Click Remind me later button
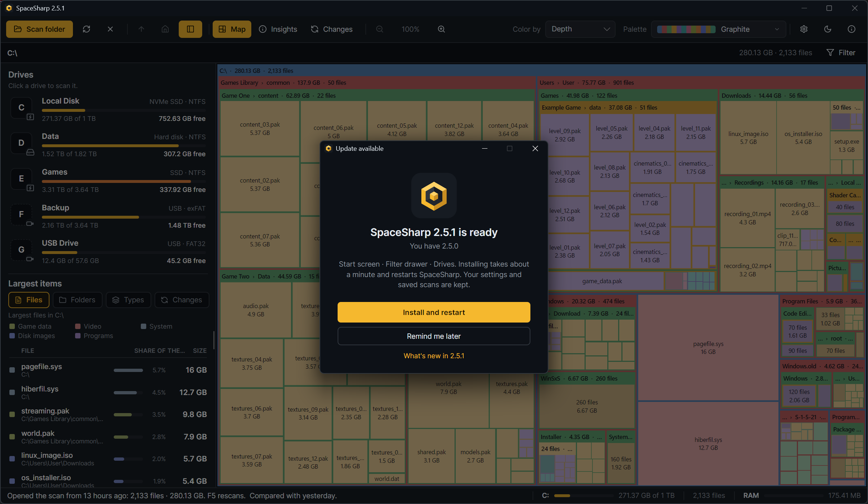Image resolution: width=868 pixels, height=504 pixels. coord(434,336)
